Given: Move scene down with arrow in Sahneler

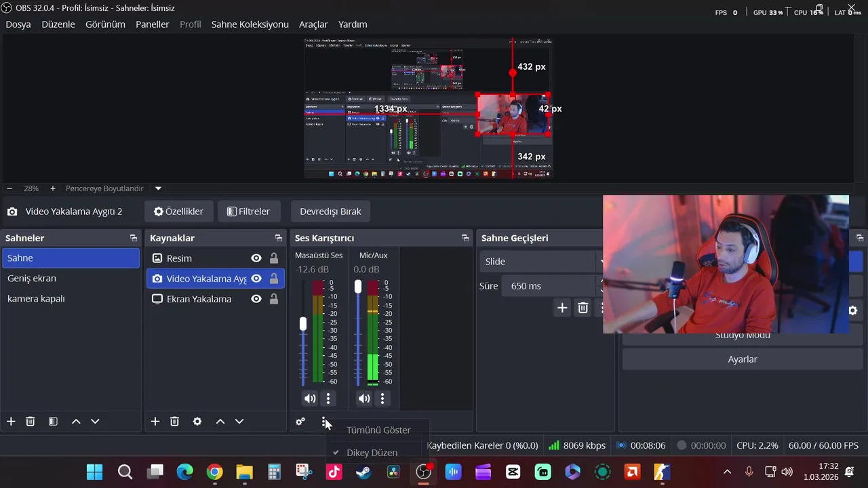Looking at the screenshot, I should point(95,422).
